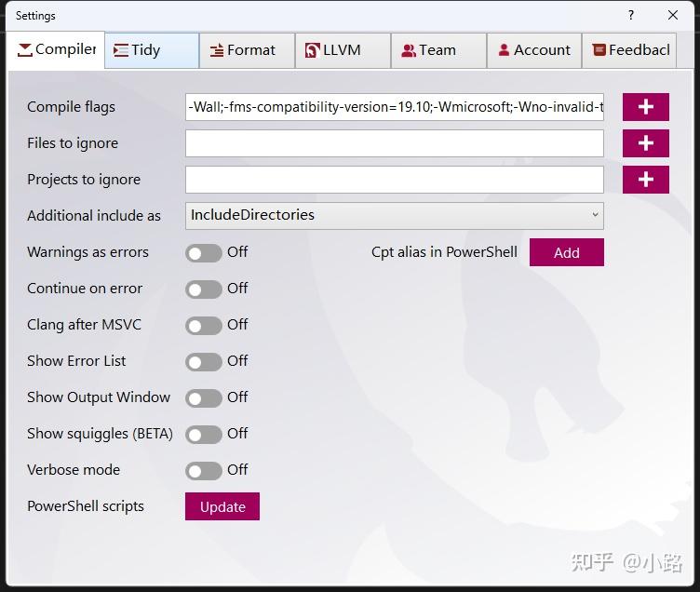The image size is (700, 592).
Task: Click the plus button beside Projects to ignore
Action: [x=645, y=180]
